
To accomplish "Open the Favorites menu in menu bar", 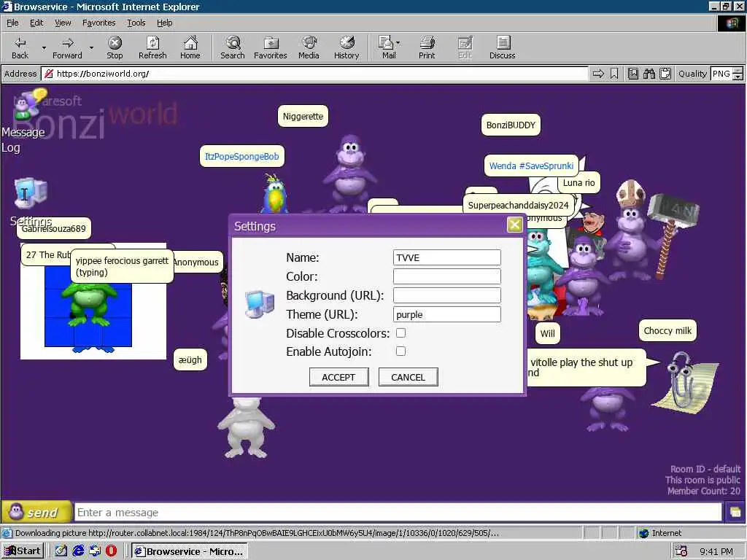I will coord(98,23).
